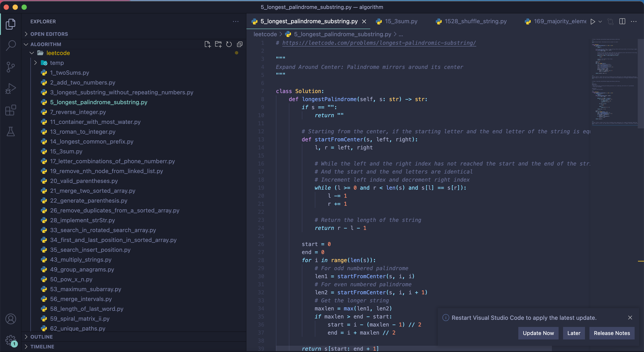
Task: Open the Run and Debug view
Action: (11, 89)
